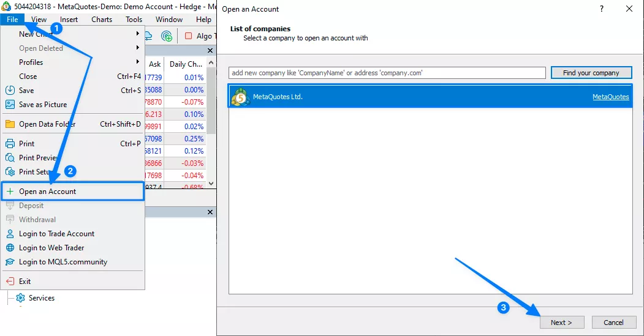
Task: Click the Login to Web Trader globe icon
Action: click(10, 248)
